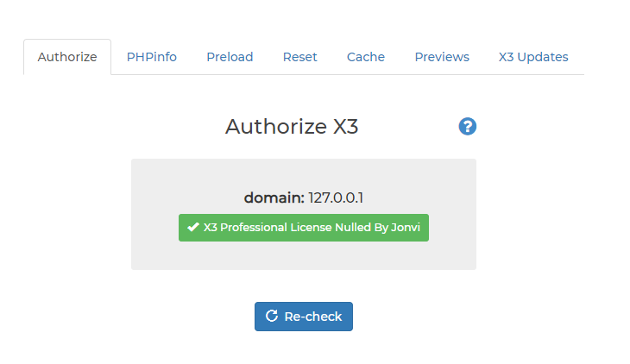The width and height of the screenshot is (630, 364).
Task: Click the bold domain label
Action: coord(274,198)
